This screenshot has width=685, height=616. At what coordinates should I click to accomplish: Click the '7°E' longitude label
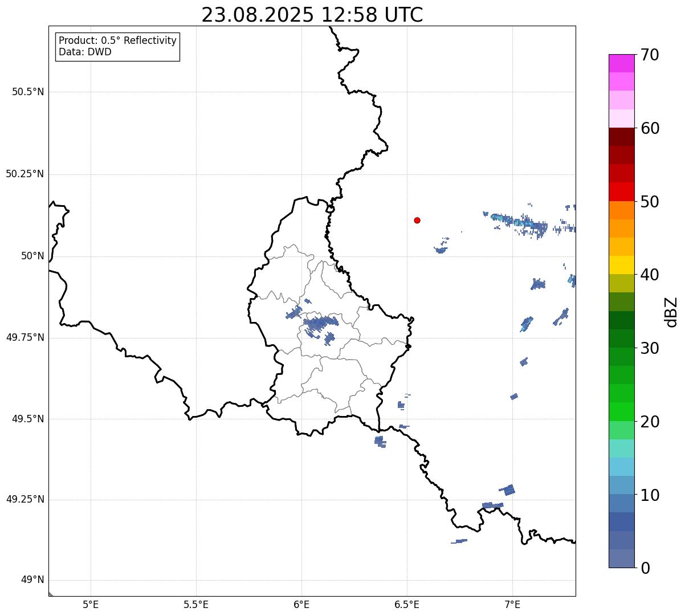512,604
